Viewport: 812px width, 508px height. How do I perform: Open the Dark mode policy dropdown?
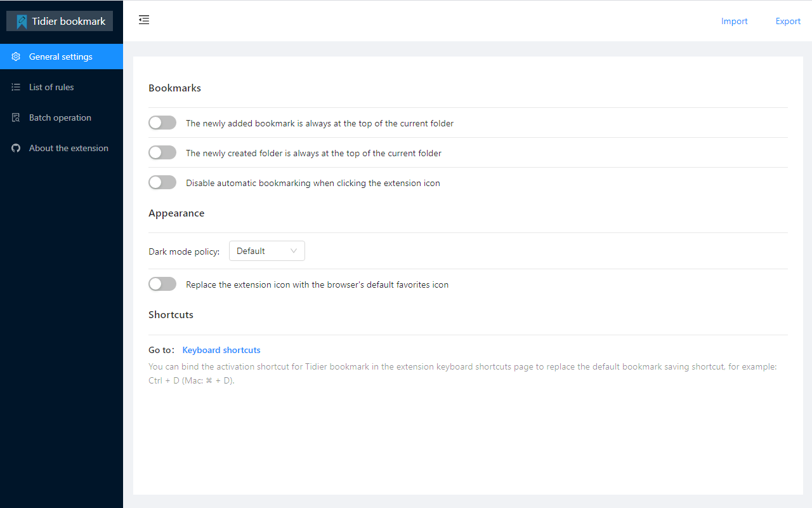[x=267, y=251]
